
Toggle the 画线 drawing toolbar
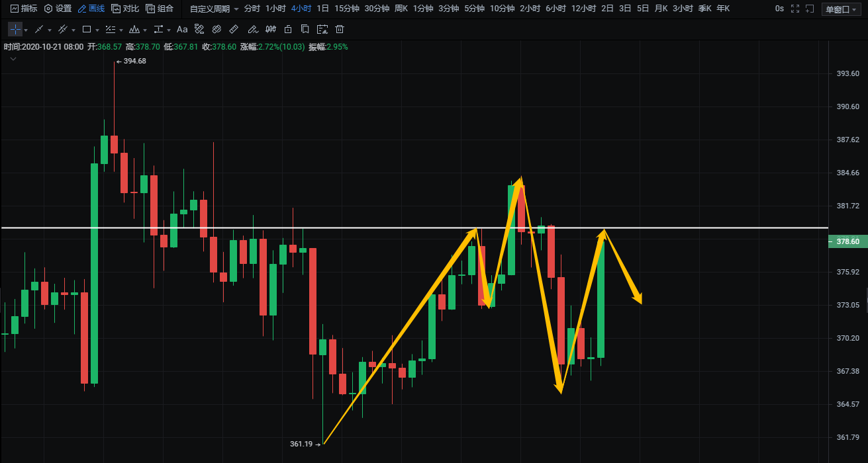(91, 9)
